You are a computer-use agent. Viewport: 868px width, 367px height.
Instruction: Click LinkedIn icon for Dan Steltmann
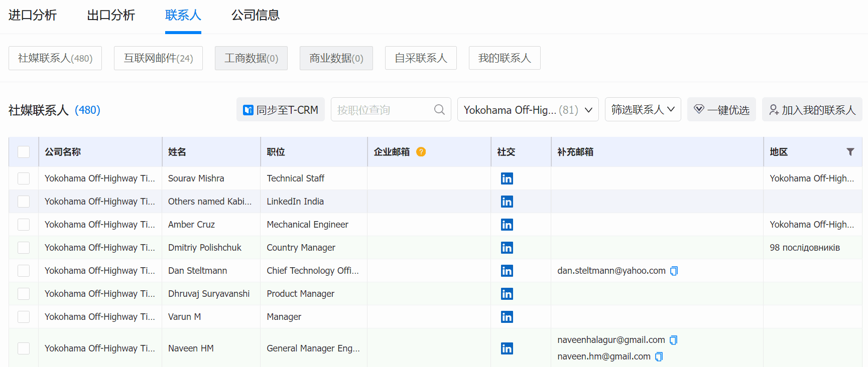(x=507, y=271)
